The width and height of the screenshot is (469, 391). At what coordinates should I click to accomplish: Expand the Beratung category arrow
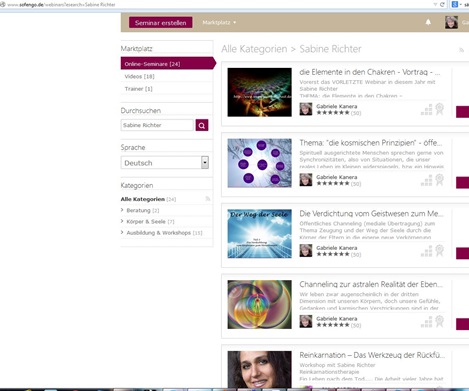coord(122,210)
